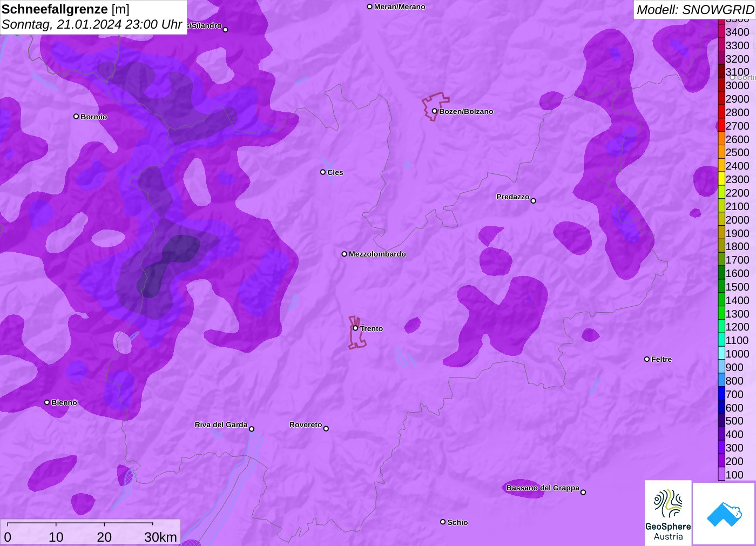The image size is (756, 546).
Task: Click the Bassano del Grappa label text
Action: click(x=543, y=488)
